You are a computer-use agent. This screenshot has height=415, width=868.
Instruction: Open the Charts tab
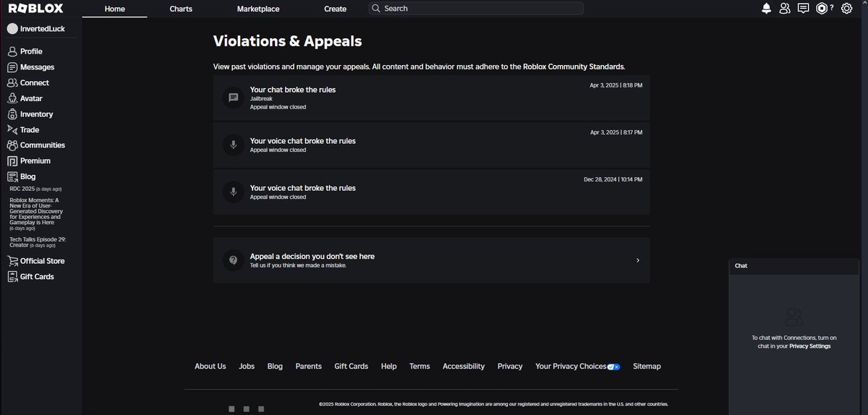point(181,9)
